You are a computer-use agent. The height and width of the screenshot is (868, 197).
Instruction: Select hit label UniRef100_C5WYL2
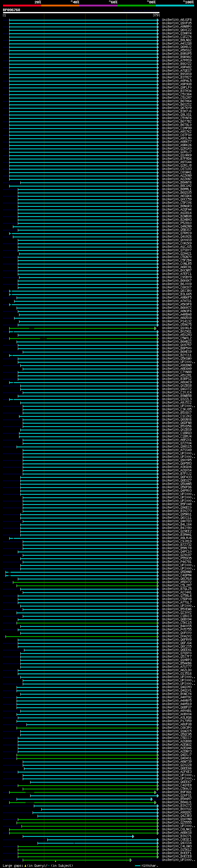177,338
